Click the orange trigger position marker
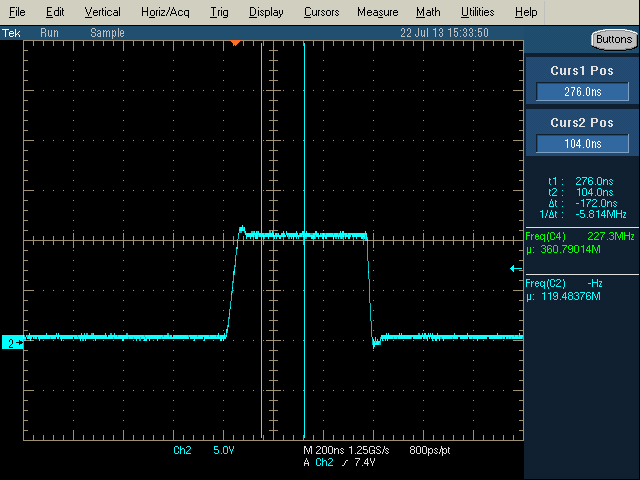Image resolution: width=640 pixels, height=480 pixels. 235,42
